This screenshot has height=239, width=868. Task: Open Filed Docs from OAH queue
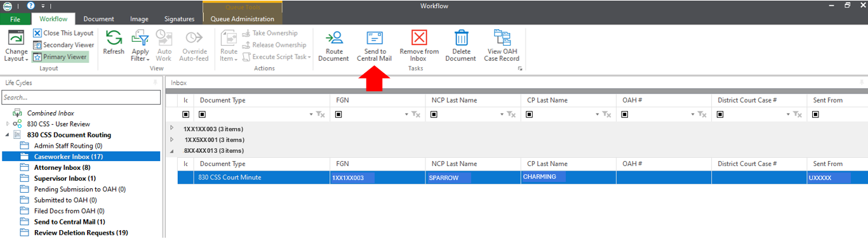(x=69, y=210)
